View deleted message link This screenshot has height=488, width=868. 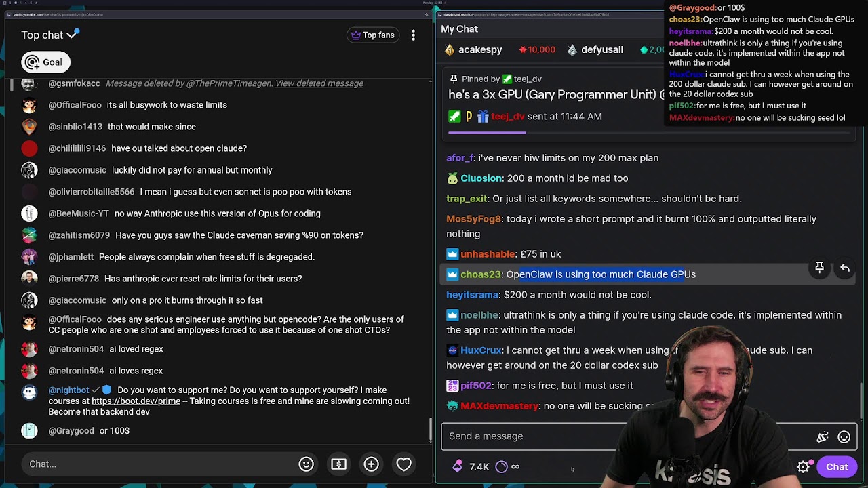[x=319, y=83]
